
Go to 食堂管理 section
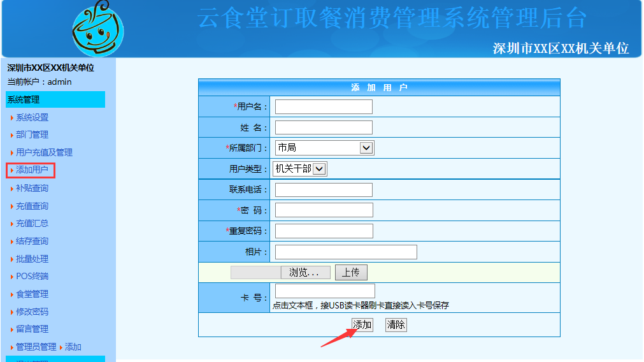click(x=32, y=294)
